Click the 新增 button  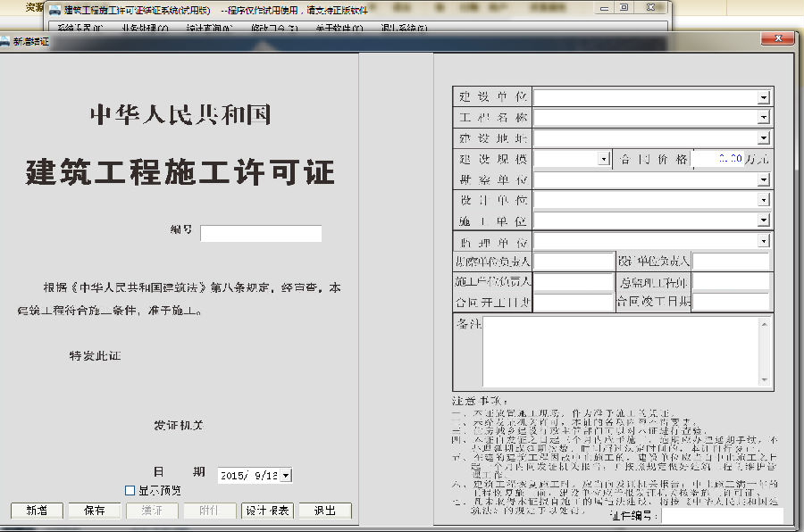pos(37,511)
